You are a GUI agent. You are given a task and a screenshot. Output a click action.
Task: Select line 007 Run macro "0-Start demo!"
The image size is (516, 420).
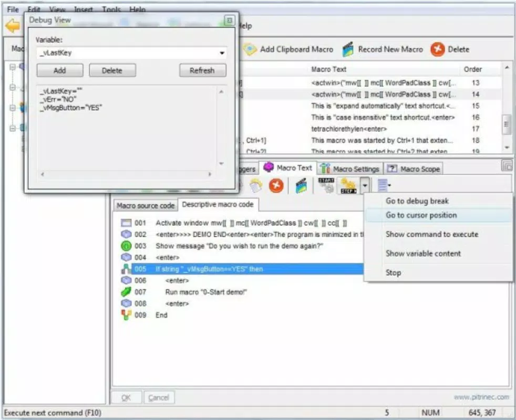pyautogui.click(x=207, y=292)
